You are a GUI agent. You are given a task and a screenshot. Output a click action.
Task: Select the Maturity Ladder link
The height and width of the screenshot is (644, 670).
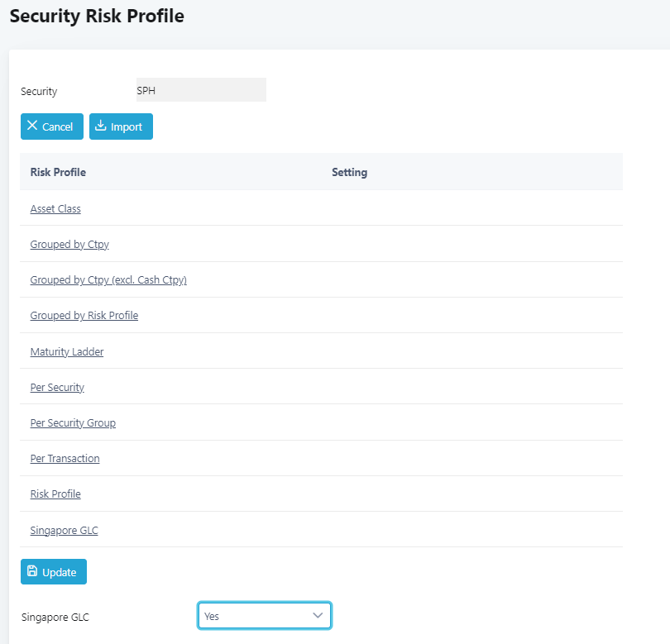pos(67,351)
